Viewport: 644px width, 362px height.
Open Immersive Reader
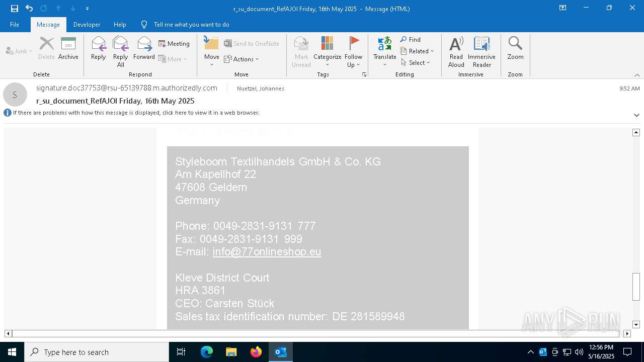(x=482, y=51)
